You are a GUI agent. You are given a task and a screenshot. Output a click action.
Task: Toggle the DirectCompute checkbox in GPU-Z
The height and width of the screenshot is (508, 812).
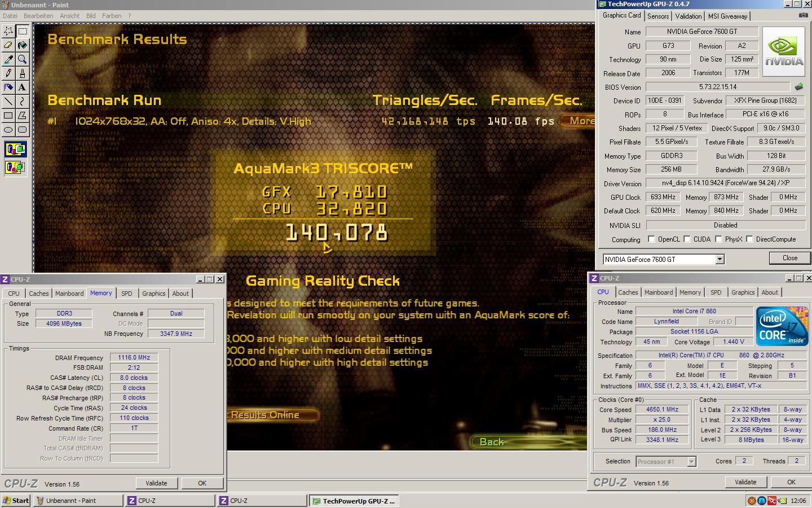749,239
